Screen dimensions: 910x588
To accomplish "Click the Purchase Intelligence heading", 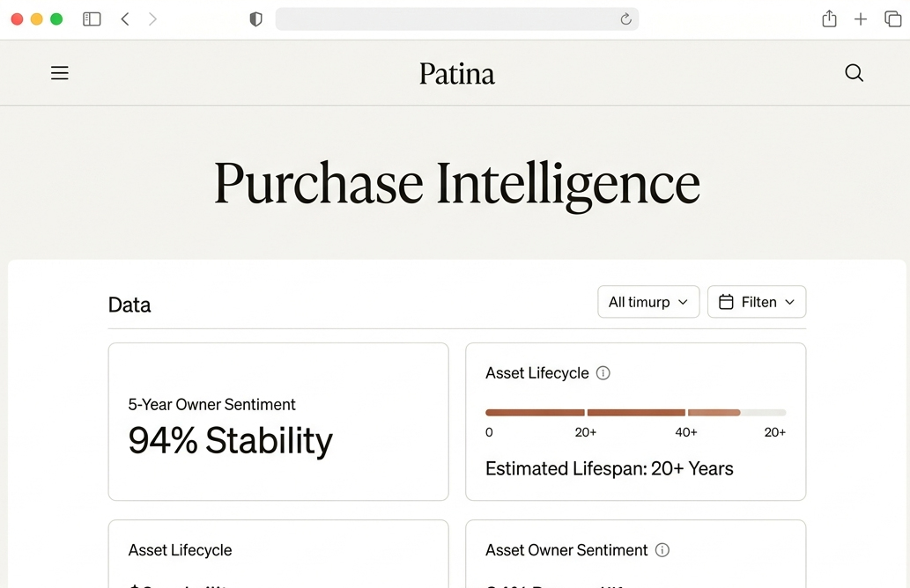I will click(456, 184).
